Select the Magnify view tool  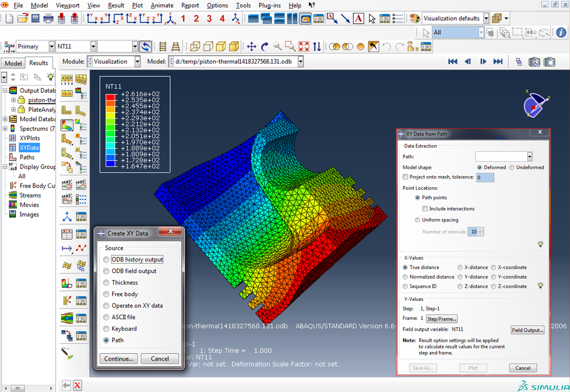pyautogui.click(x=278, y=47)
